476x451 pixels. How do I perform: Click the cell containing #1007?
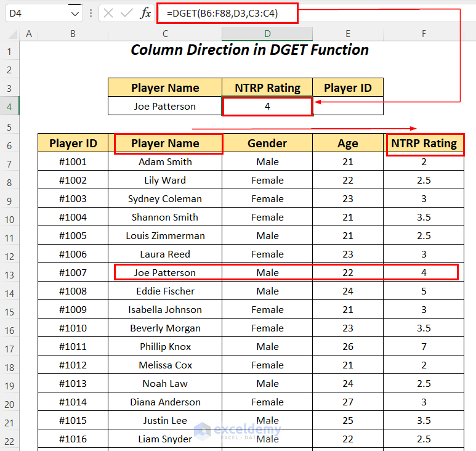click(x=73, y=272)
